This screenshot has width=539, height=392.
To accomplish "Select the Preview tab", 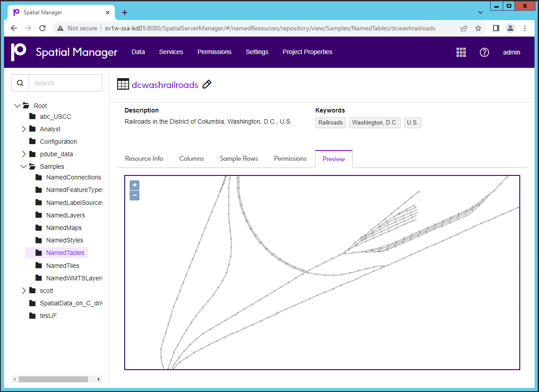I will [x=334, y=159].
